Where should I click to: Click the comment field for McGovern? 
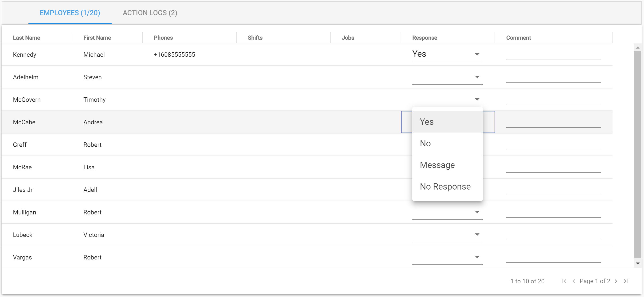[554, 99]
